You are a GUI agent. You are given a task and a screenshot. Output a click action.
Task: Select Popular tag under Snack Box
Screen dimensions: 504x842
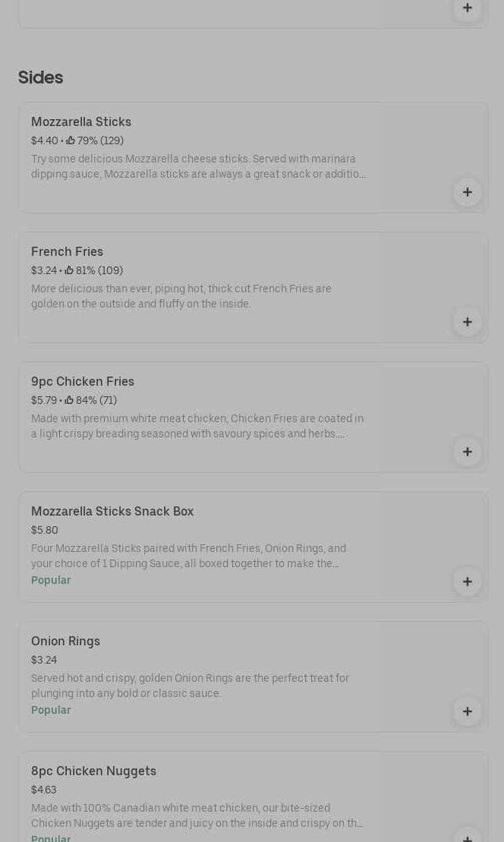tap(51, 581)
